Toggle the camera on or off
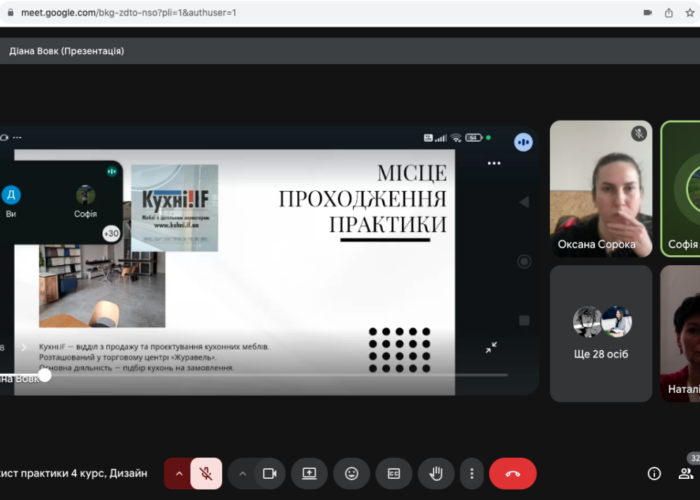 (269, 473)
